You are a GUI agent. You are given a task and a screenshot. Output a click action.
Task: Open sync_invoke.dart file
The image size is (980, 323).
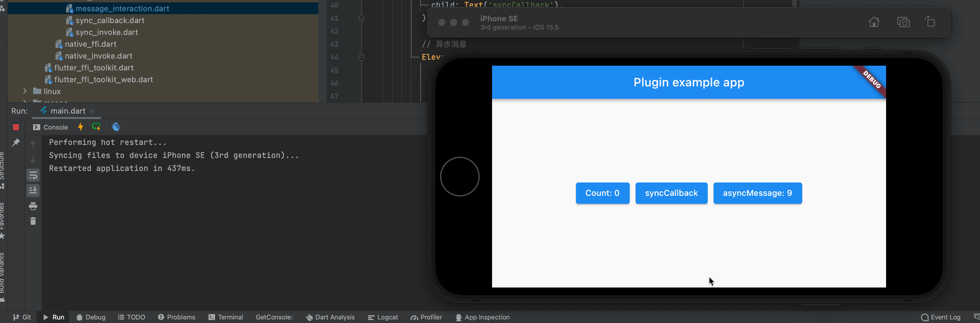(x=107, y=32)
